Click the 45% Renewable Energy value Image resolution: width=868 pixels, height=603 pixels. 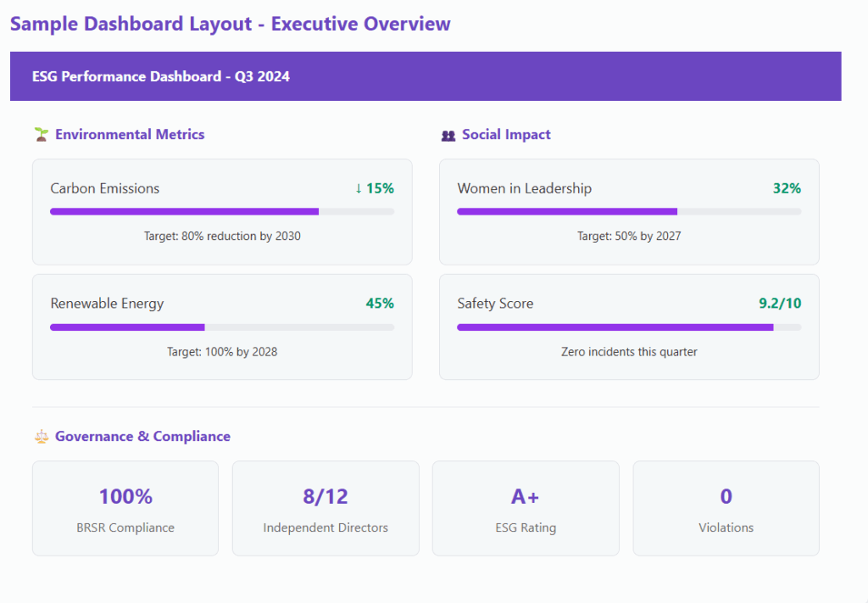click(380, 304)
